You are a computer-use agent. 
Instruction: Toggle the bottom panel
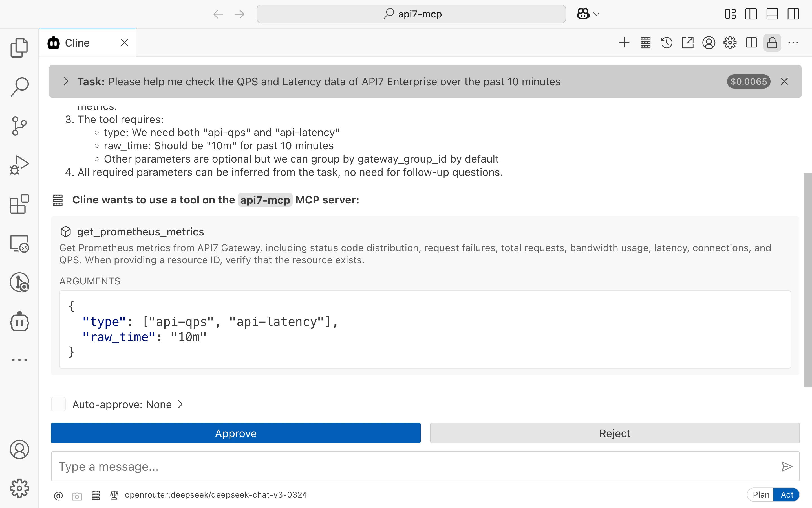tap(772, 14)
